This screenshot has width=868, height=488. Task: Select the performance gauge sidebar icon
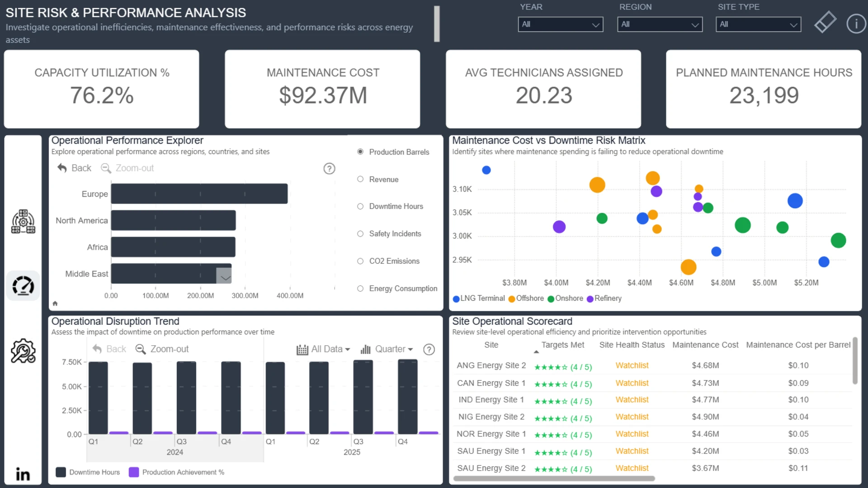coord(23,286)
